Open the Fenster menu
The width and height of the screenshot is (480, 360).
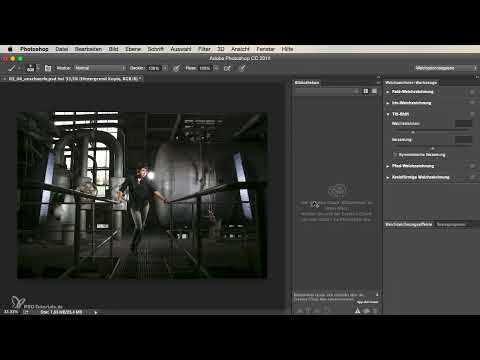265,49
